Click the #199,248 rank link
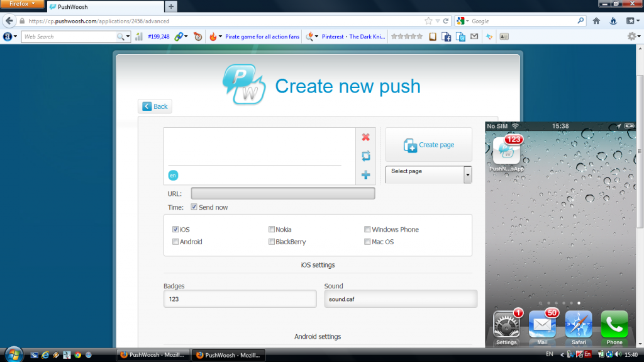Image resolution: width=644 pixels, height=362 pixels. 158,37
